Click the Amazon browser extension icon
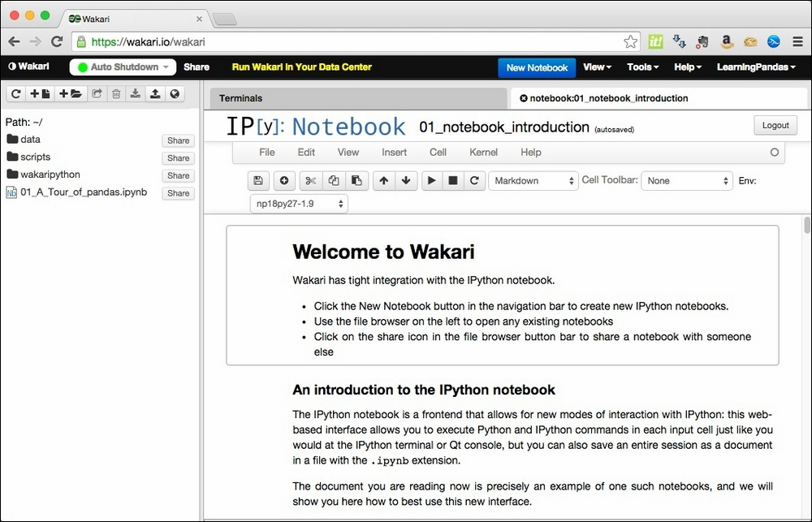This screenshot has width=812, height=522. [727, 42]
